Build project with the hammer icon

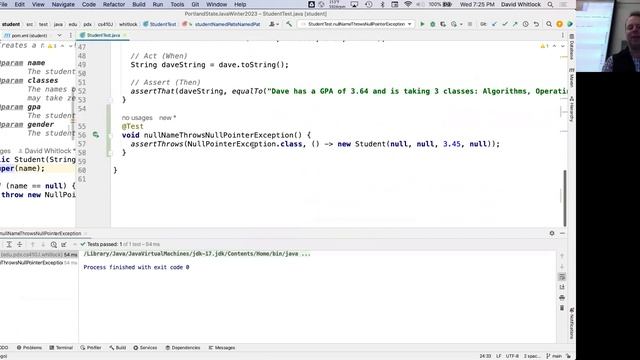click(x=289, y=24)
